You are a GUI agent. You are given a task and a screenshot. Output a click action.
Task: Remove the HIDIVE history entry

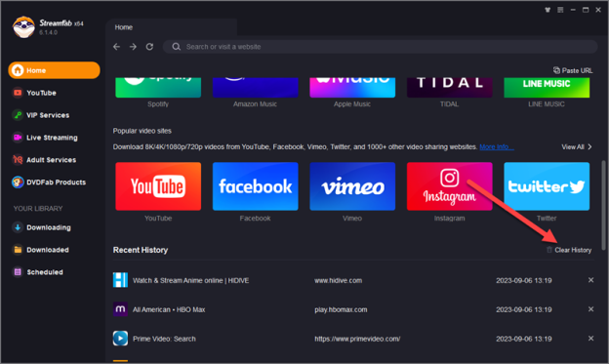tap(590, 280)
